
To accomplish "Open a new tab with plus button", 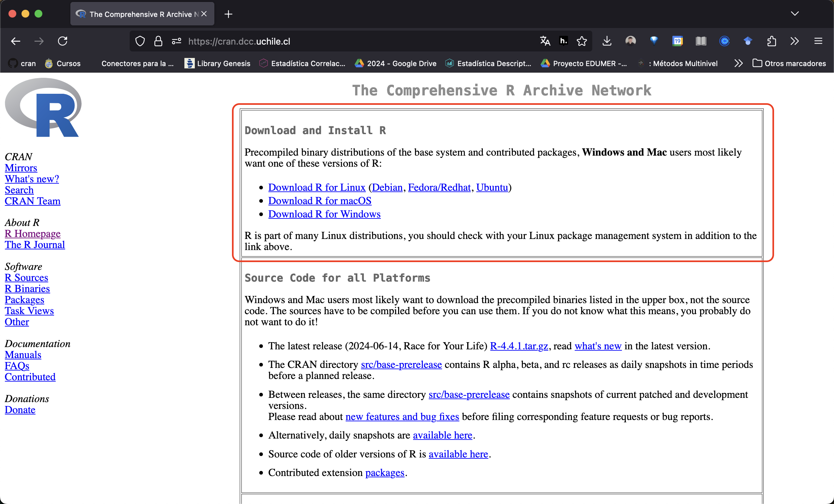I will [228, 14].
